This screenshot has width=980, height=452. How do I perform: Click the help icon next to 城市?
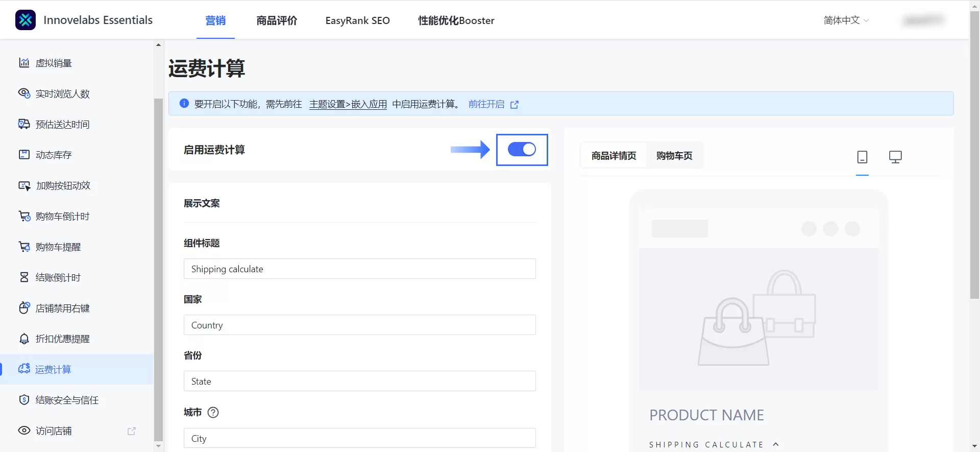[x=213, y=412]
